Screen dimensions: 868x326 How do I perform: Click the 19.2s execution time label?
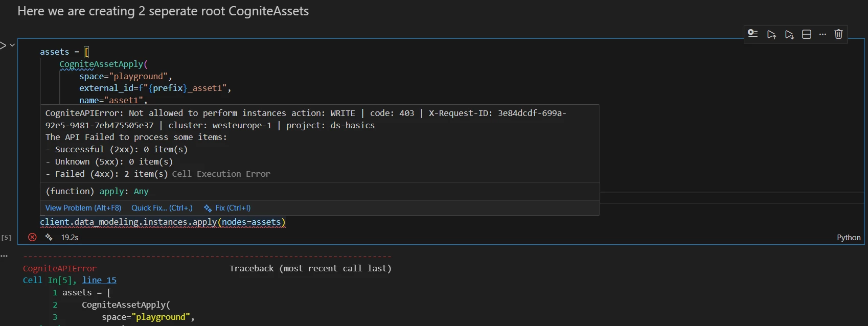[70, 238]
